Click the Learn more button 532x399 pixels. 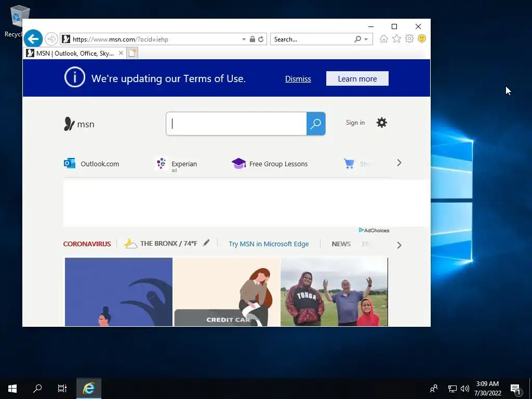pyautogui.click(x=357, y=79)
